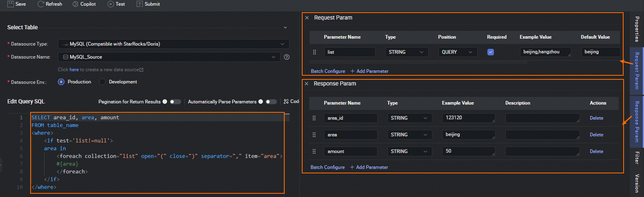Click the Submit toolbar icon
The image size is (644, 197).
(x=139, y=4)
